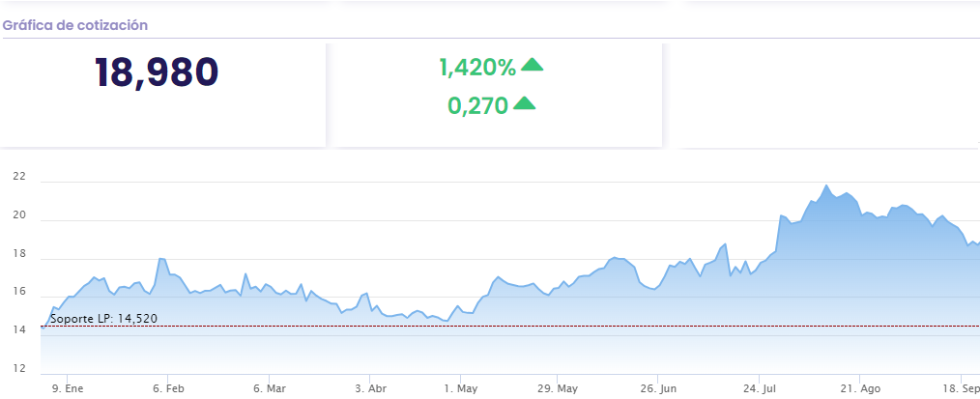Click the 18. Sep date label
Screen dimensions: 980x399
963,388
